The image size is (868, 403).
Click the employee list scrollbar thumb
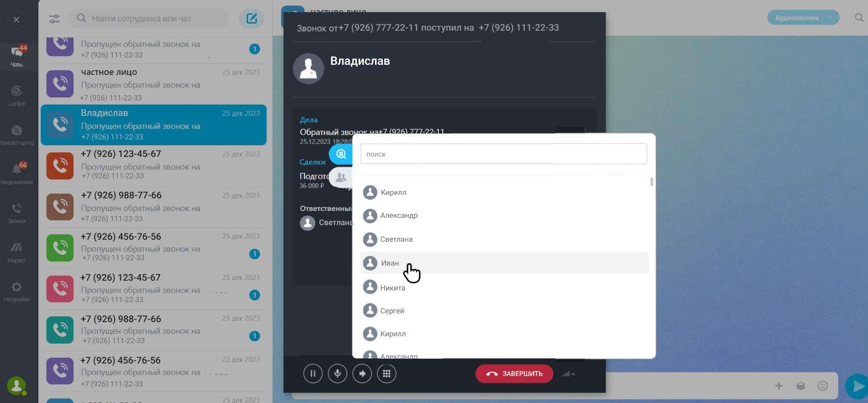pyautogui.click(x=651, y=182)
